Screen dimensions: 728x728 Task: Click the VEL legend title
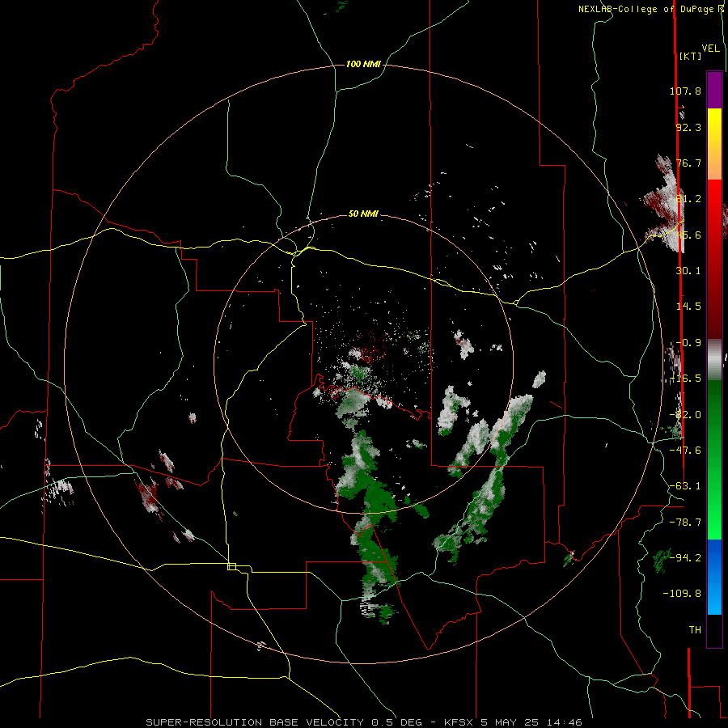point(710,49)
